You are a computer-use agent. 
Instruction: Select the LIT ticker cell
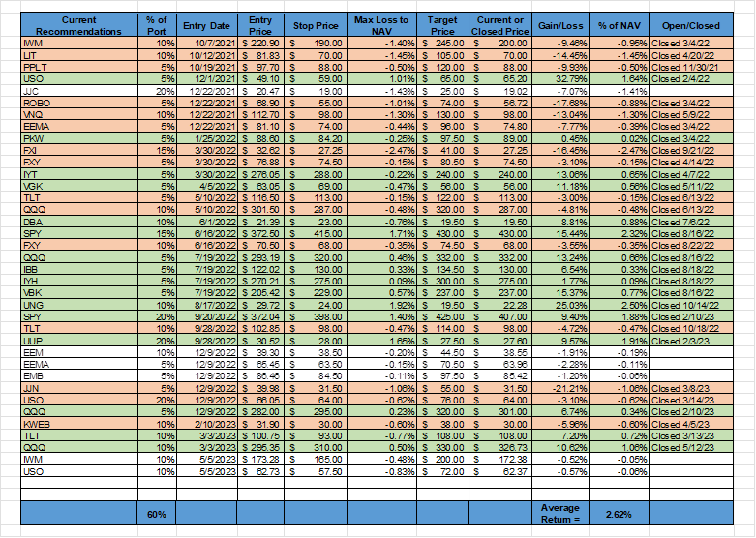(x=79, y=55)
